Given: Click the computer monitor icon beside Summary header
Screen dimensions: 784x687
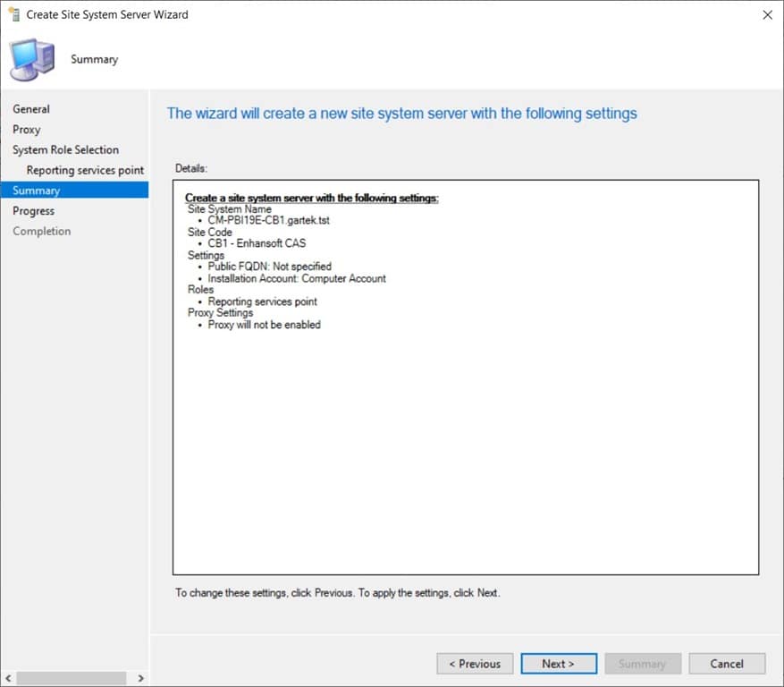Looking at the screenshot, I should [31, 55].
